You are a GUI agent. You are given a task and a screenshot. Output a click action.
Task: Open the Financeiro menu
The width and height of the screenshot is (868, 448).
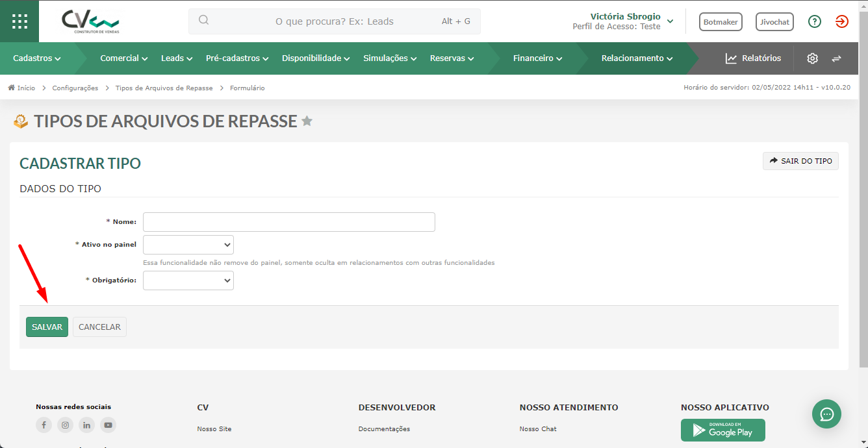point(537,58)
